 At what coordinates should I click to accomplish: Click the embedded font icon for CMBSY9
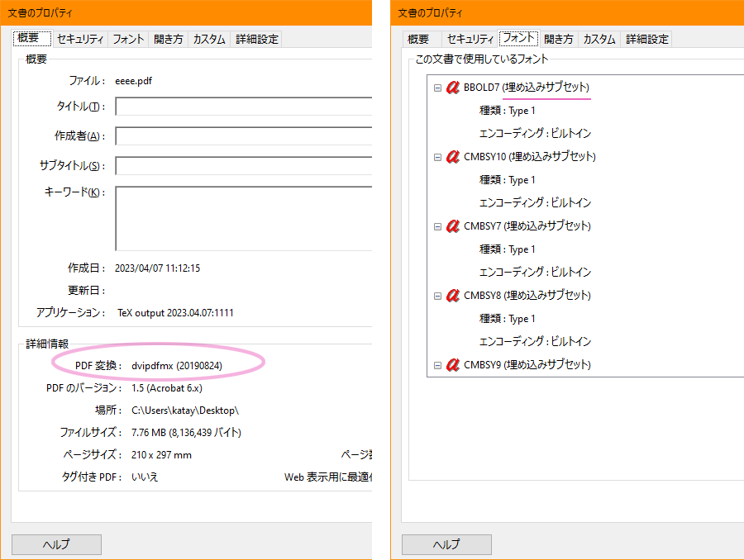point(451,364)
